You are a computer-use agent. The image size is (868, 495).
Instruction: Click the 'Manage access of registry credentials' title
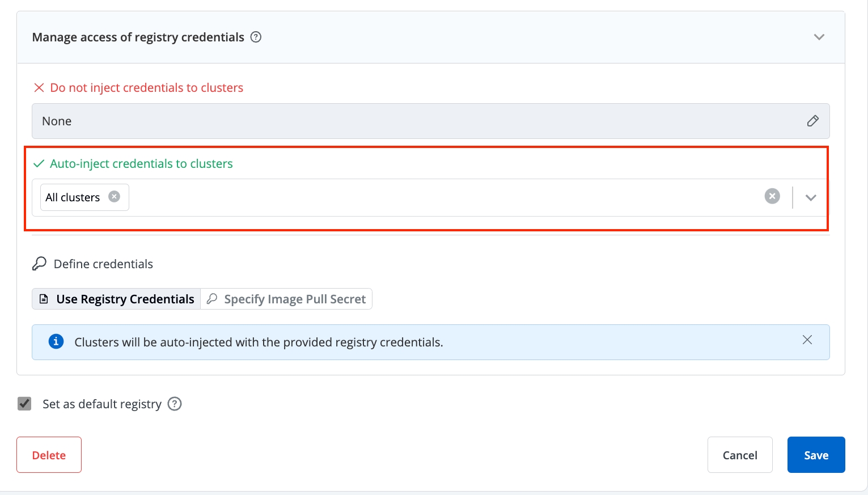pos(138,37)
